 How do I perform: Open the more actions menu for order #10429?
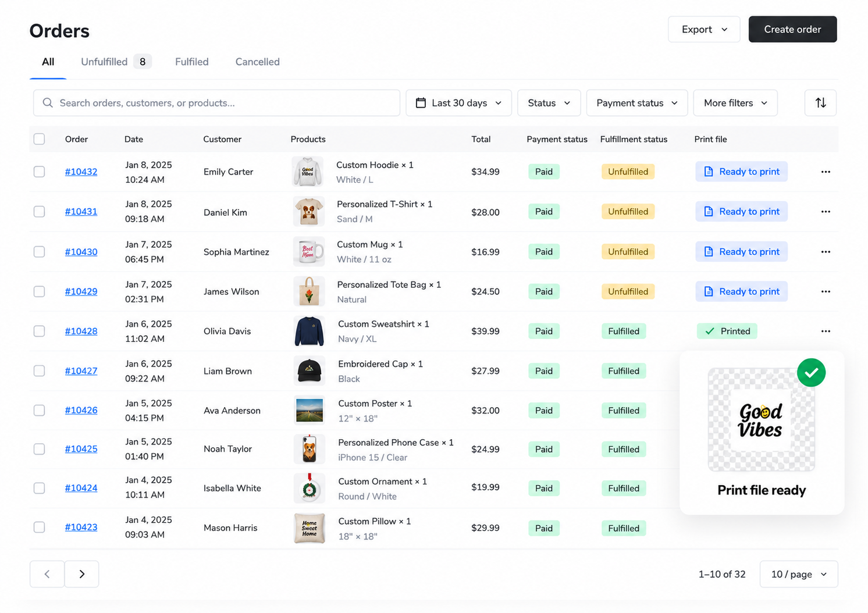pos(826,291)
